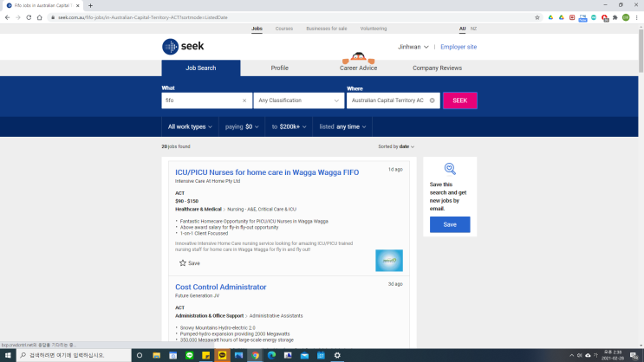Select Businesses for sale in top navigation
Screen dimensions: 644x362
[327, 29]
